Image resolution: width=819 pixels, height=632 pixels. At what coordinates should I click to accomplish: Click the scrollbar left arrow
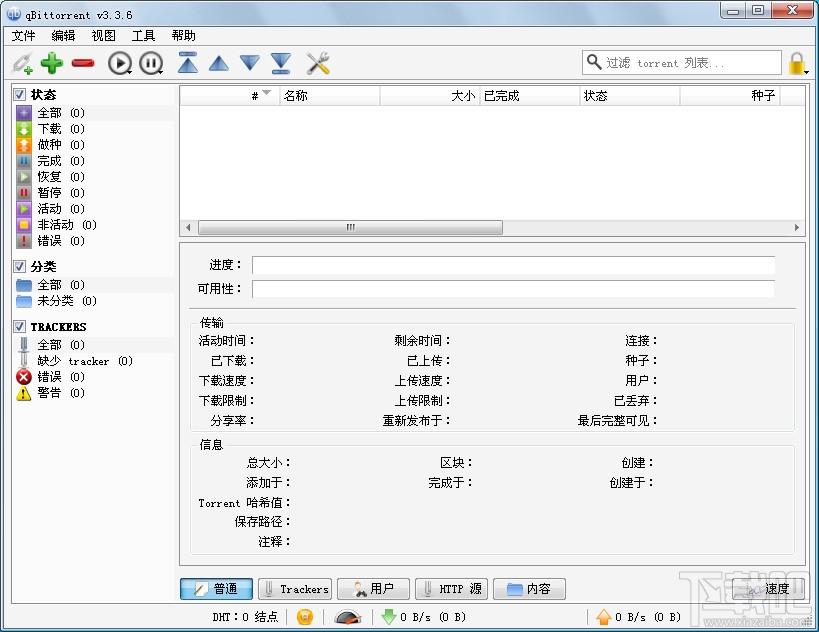click(x=188, y=227)
